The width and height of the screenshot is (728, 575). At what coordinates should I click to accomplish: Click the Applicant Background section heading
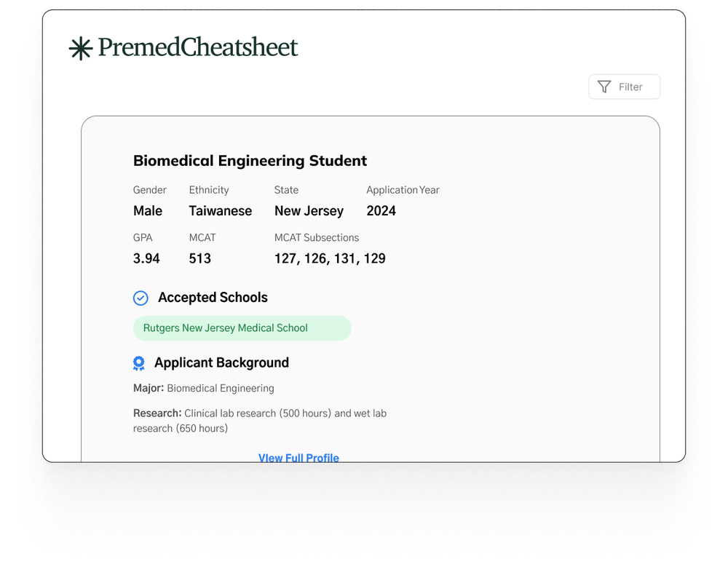click(x=222, y=362)
